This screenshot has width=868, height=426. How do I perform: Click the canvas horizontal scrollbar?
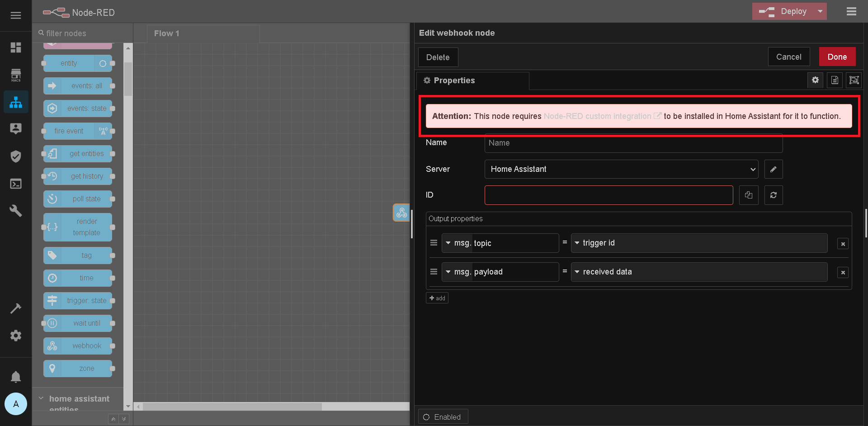tap(232, 407)
